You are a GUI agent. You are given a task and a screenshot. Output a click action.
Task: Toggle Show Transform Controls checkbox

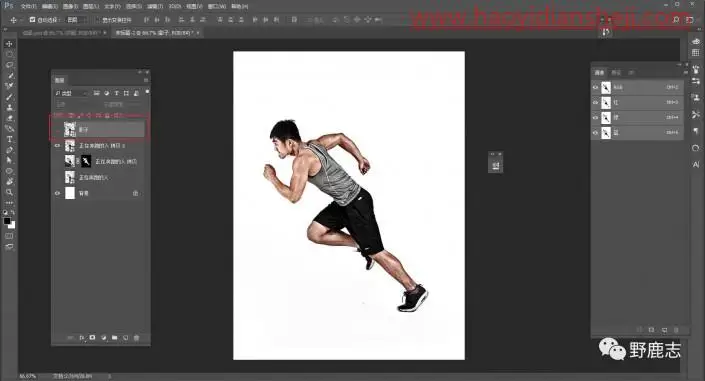click(x=97, y=20)
